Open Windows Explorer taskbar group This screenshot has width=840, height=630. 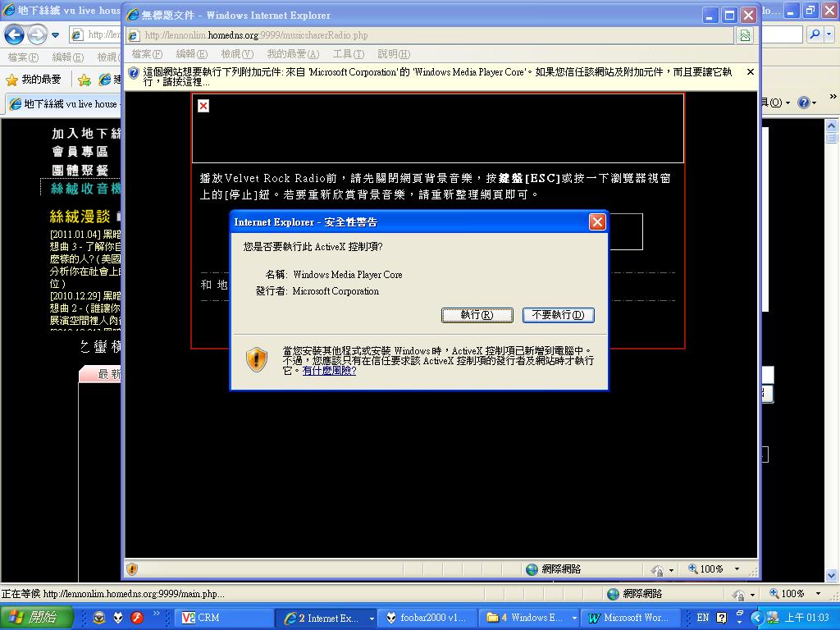[530, 618]
